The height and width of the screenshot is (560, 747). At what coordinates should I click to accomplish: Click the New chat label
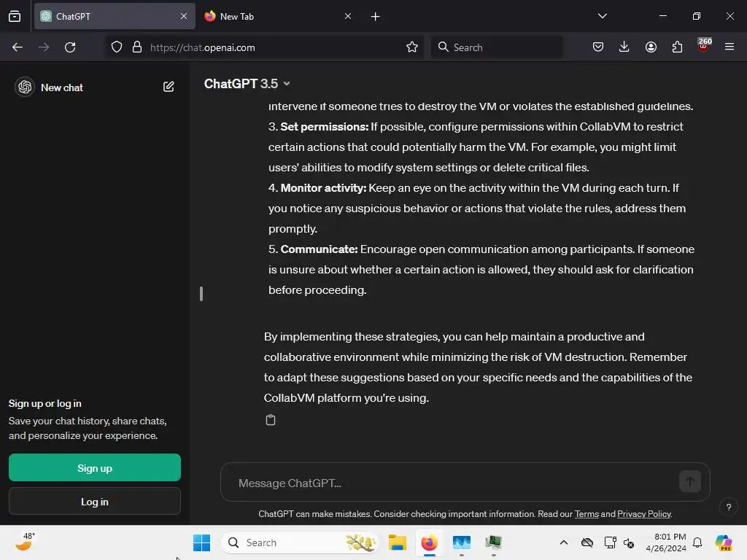[62, 87]
